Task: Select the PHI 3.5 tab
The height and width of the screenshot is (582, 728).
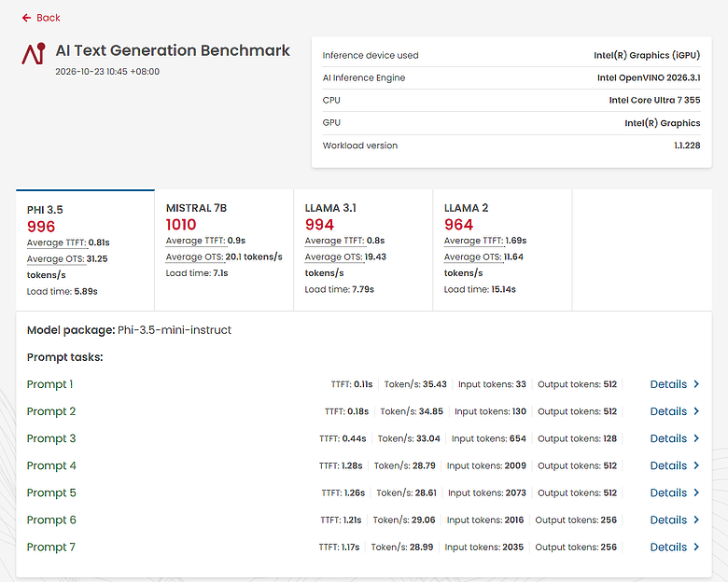Action: click(85, 250)
